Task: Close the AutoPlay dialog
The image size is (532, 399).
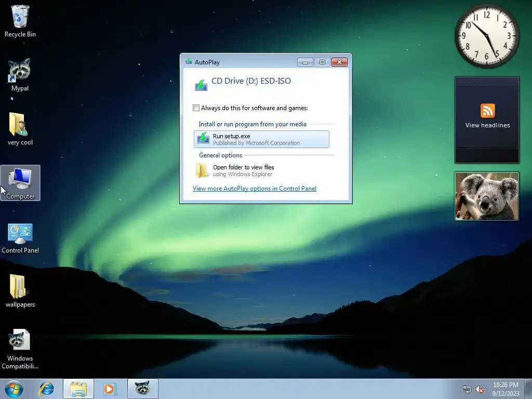Action: (x=339, y=62)
